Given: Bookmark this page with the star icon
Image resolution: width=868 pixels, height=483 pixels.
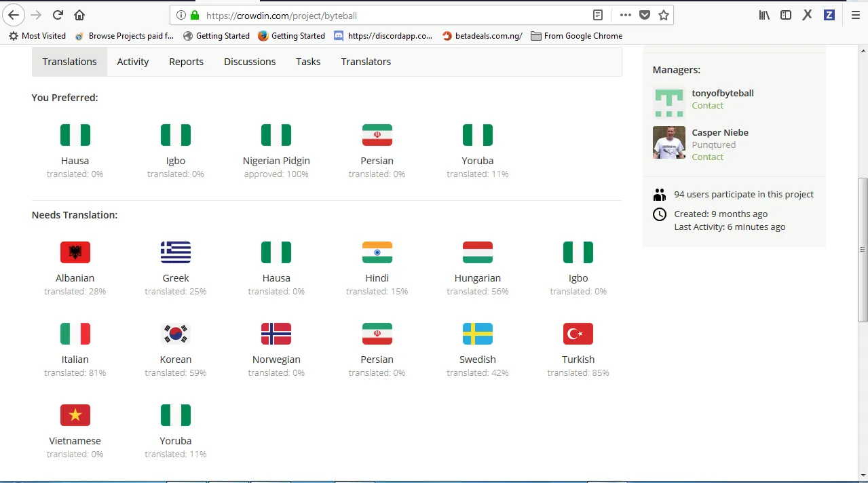Looking at the screenshot, I should (664, 15).
